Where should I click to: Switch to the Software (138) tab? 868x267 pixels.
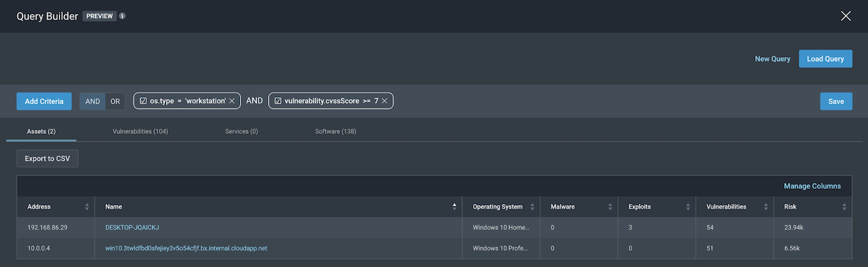(335, 131)
